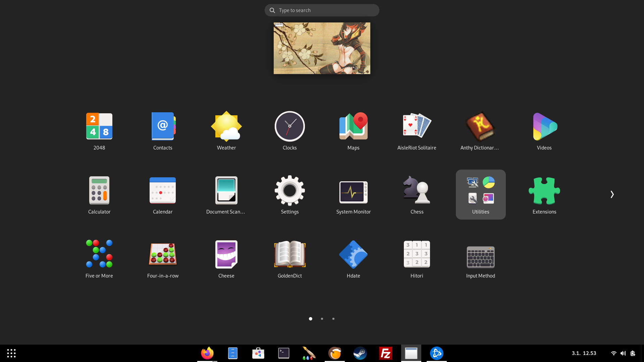Toggle the show applications grid button
The height and width of the screenshot is (362, 644).
(11, 353)
